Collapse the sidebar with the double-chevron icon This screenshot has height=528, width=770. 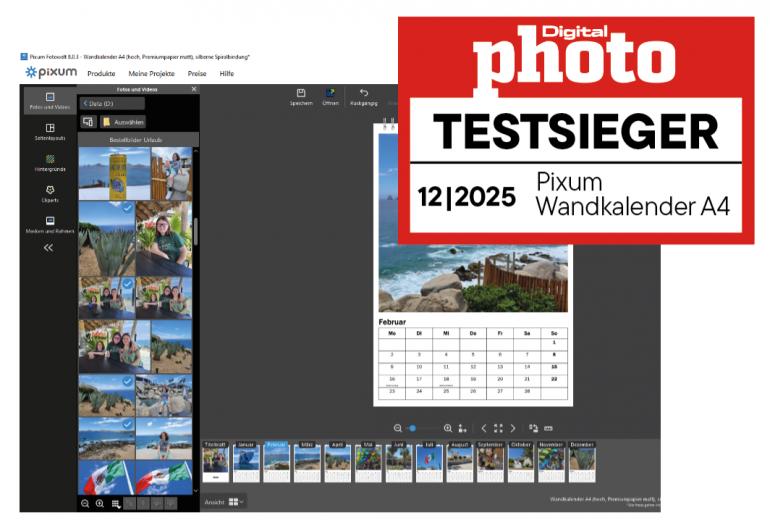[48, 248]
